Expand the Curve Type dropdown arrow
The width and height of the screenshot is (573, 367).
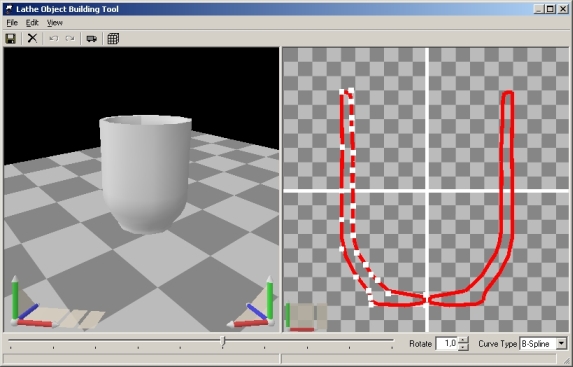click(x=562, y=344)
